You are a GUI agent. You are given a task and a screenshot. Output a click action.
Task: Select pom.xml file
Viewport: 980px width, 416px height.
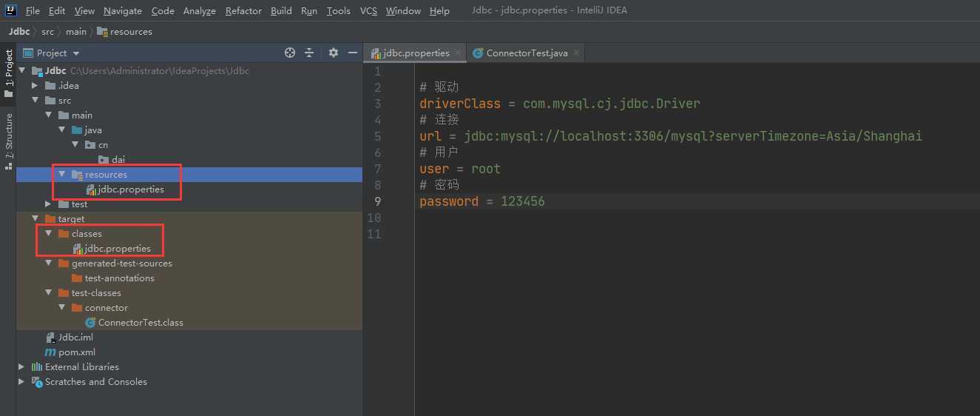pos(77,352)
